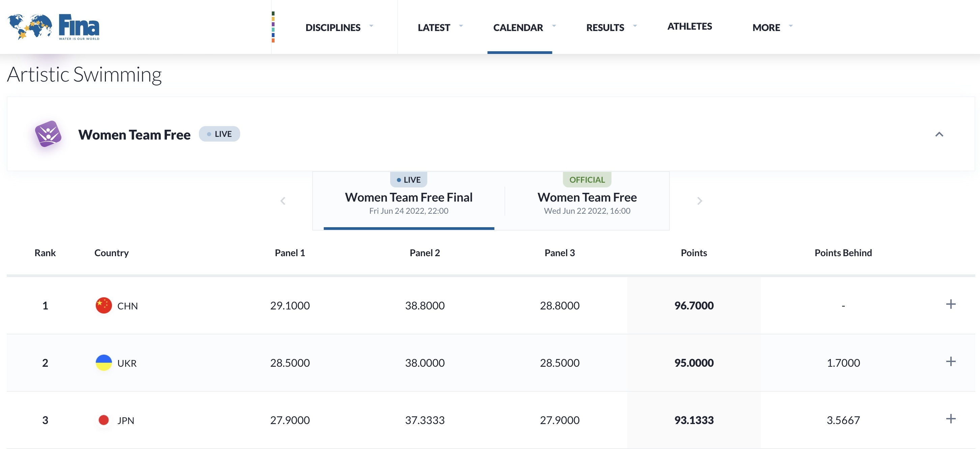Viewport: 980px width, 449px height.
Task: Go to previous event with left arrow
Action: (x=283, y=201)
